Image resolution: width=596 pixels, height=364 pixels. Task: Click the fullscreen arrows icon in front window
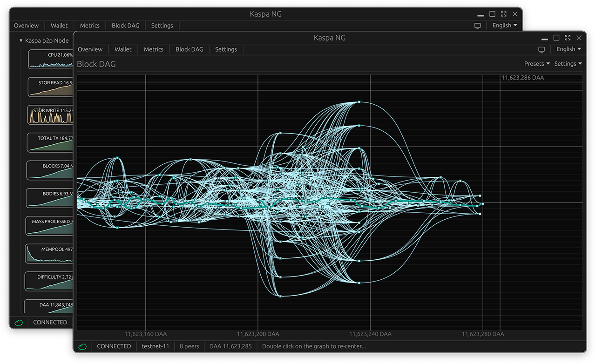point(568,38)
